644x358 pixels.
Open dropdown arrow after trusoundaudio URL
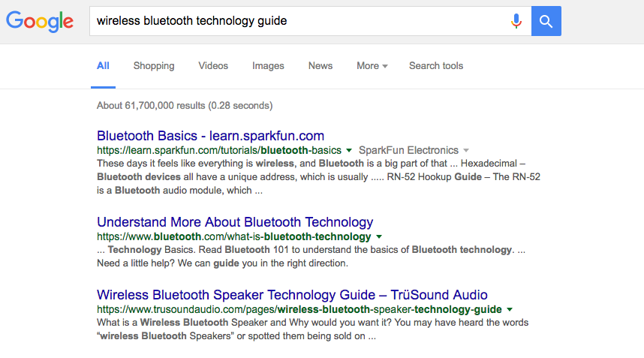click(510, 309)
